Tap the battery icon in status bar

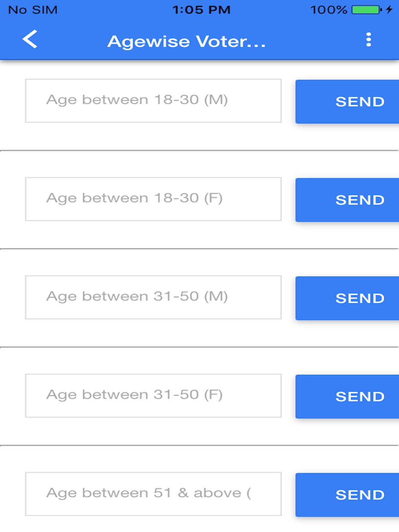coord(366,10)
